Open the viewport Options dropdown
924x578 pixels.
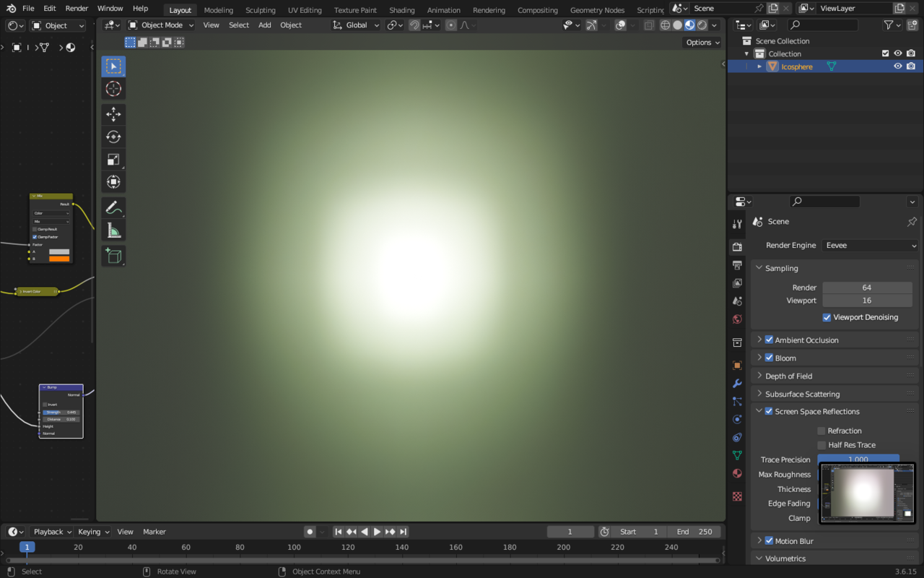point(702,43)
